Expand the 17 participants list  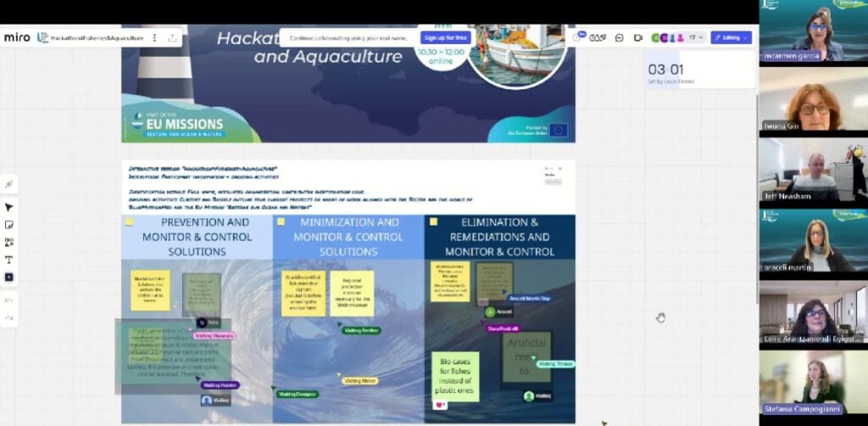tap(697, 37)
